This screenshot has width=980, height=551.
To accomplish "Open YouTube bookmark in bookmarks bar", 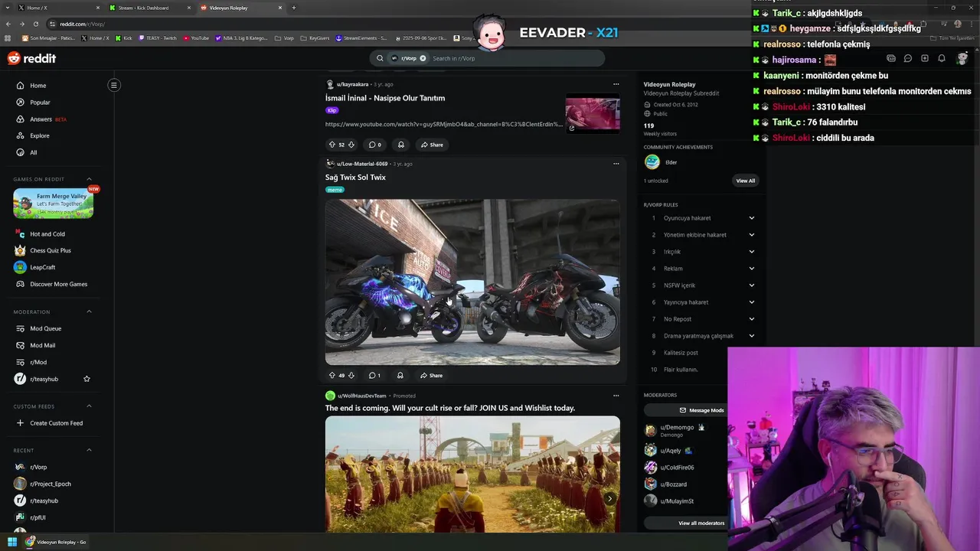I will [196, 37].
